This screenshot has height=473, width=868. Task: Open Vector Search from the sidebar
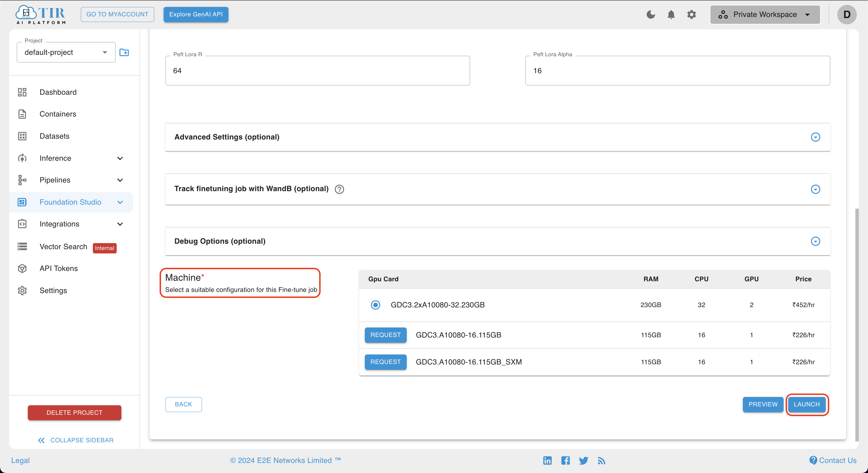click(63, 247)
